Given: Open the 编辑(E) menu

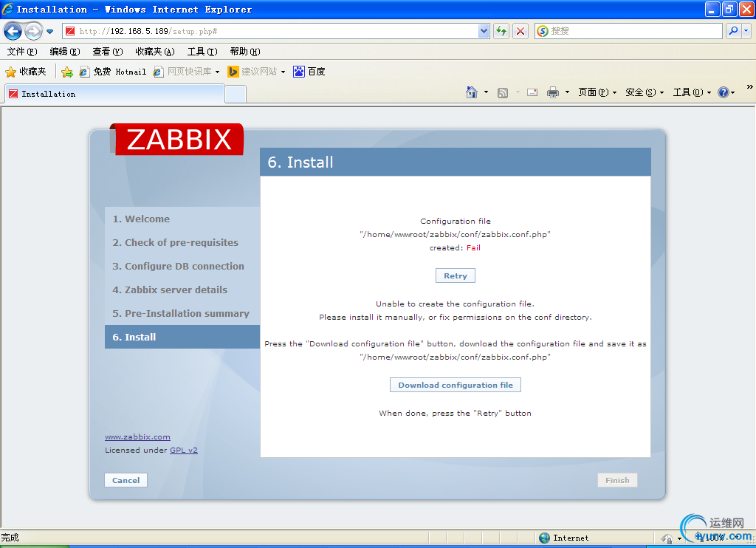Looking at the screenshot, I should [65, 52].
